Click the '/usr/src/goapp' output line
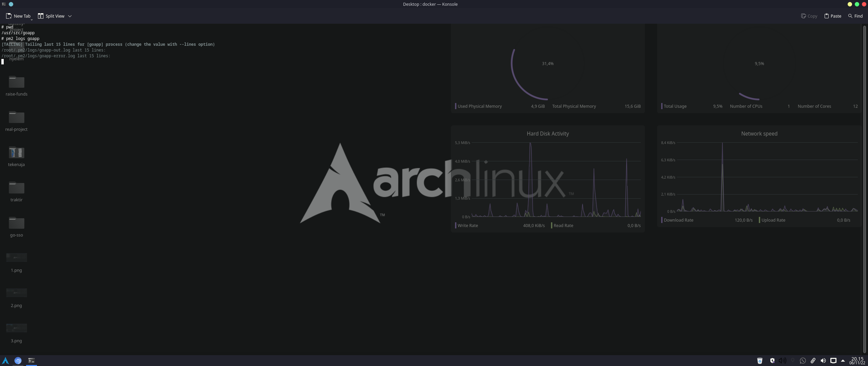Viewport: 868px width, 366px height. 18,33
